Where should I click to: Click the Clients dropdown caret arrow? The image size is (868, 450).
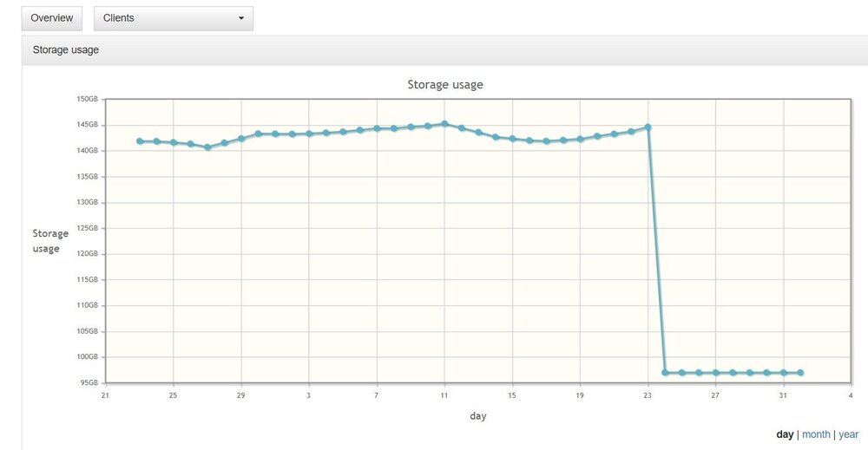tap(240, 18)
